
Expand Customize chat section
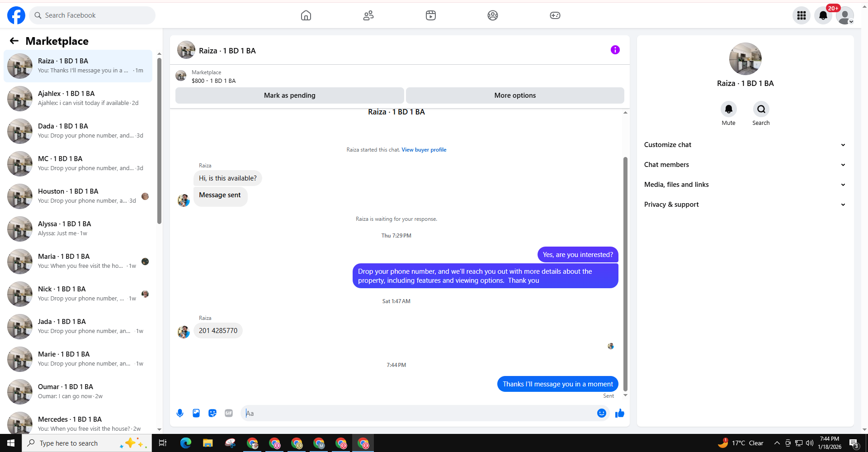(x=745, y=145)
